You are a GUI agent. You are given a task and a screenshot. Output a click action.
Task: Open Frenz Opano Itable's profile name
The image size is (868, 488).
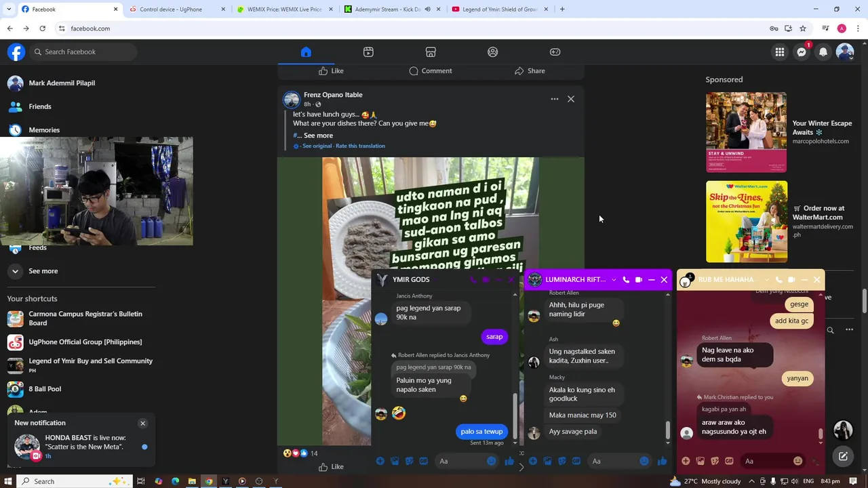point(333,95)
